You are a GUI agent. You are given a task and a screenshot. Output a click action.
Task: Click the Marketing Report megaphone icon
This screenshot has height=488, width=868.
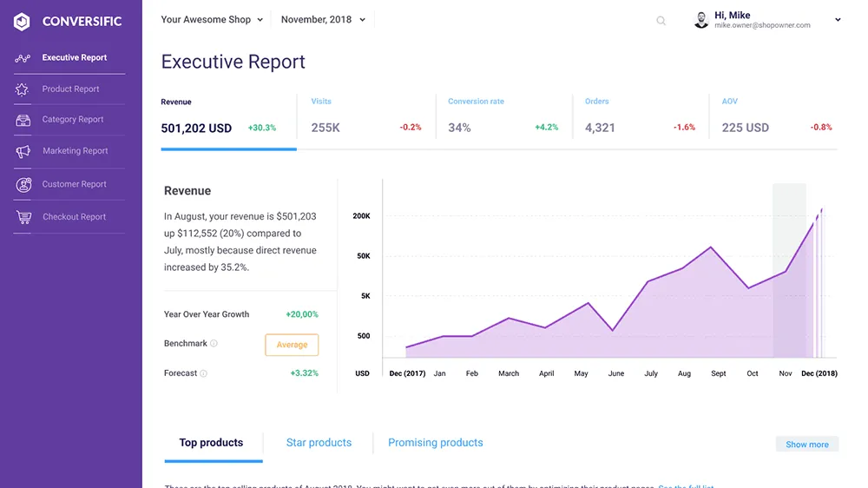point(23,151)
